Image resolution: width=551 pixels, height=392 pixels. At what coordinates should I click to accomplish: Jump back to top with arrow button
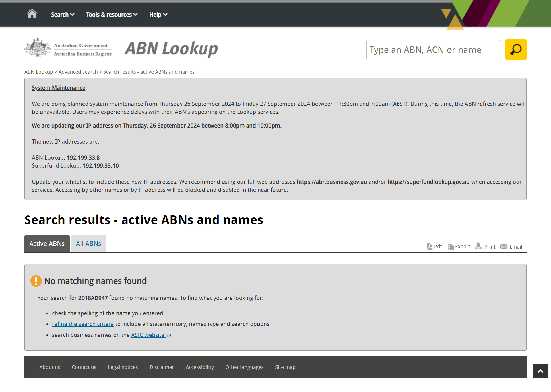pyautogui.click(x=540, y=371)
